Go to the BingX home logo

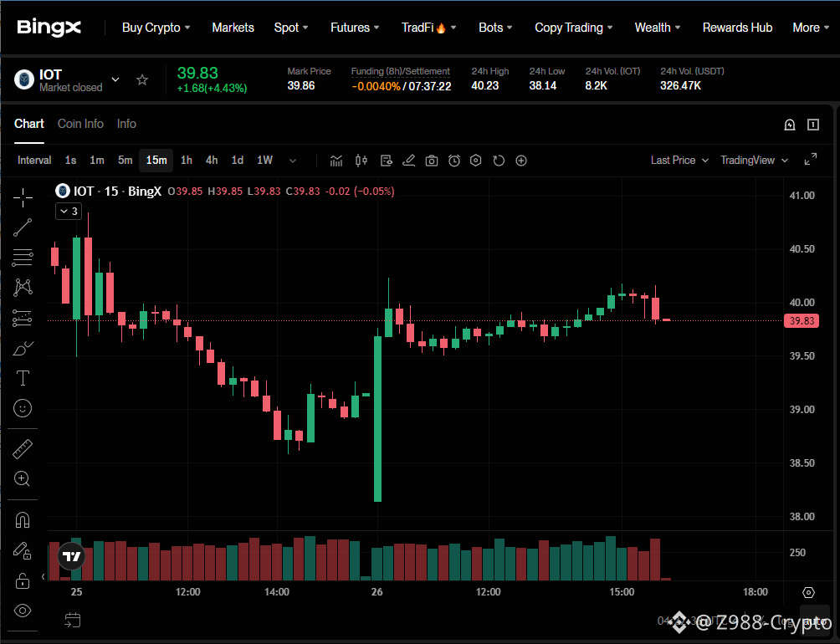point(49,28)
